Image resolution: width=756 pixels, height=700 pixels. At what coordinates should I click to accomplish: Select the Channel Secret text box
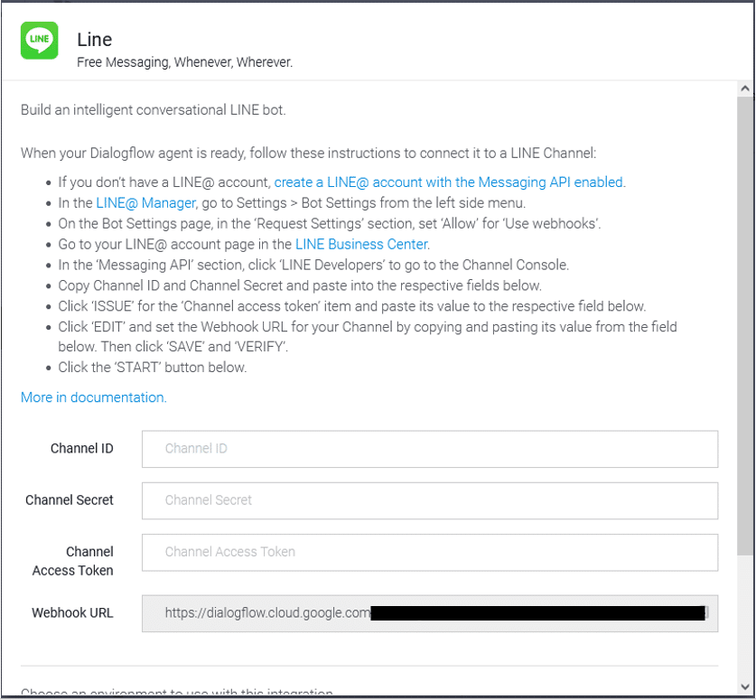tap(430, 500)
